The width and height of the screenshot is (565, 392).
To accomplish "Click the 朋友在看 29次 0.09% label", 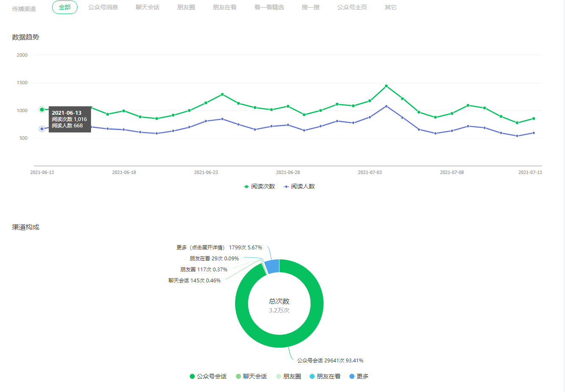I will [x=214, y=259].
